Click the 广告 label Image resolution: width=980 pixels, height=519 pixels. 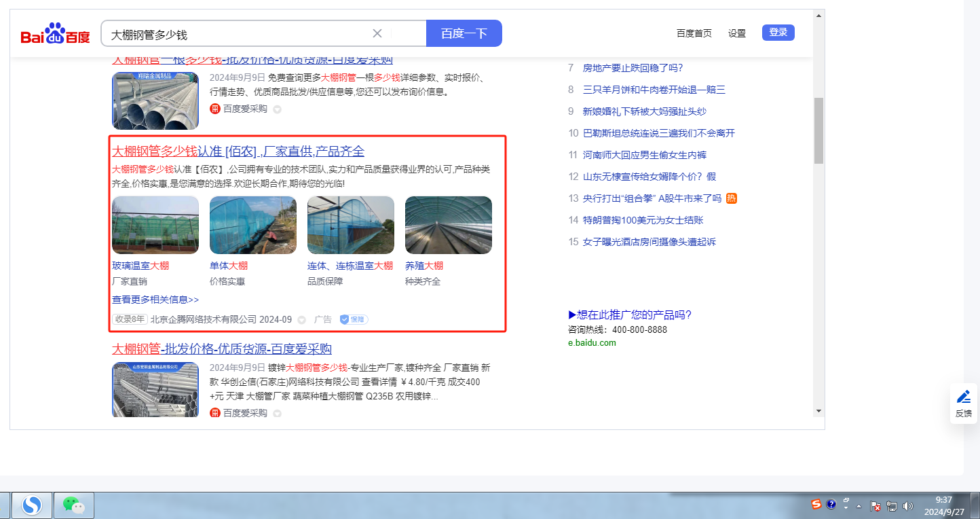(323, 319)
